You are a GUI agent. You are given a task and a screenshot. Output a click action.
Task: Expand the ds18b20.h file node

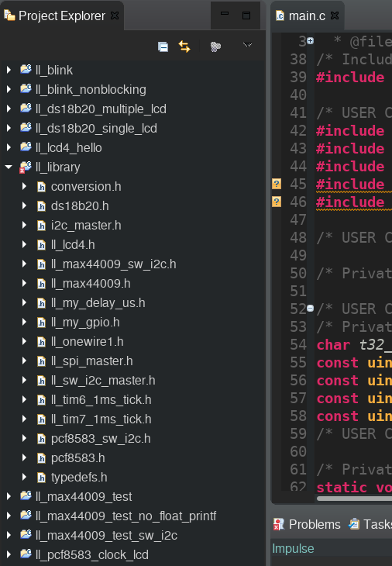pos(24,205)
